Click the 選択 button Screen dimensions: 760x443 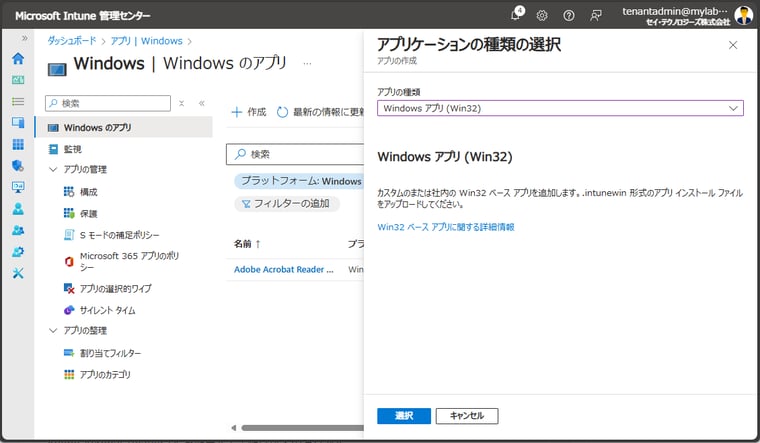pos(404,415)
